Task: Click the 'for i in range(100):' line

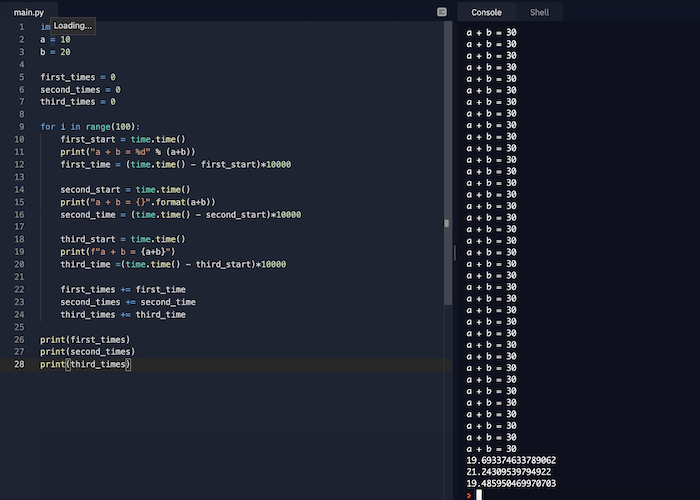Action: (90, 127)
